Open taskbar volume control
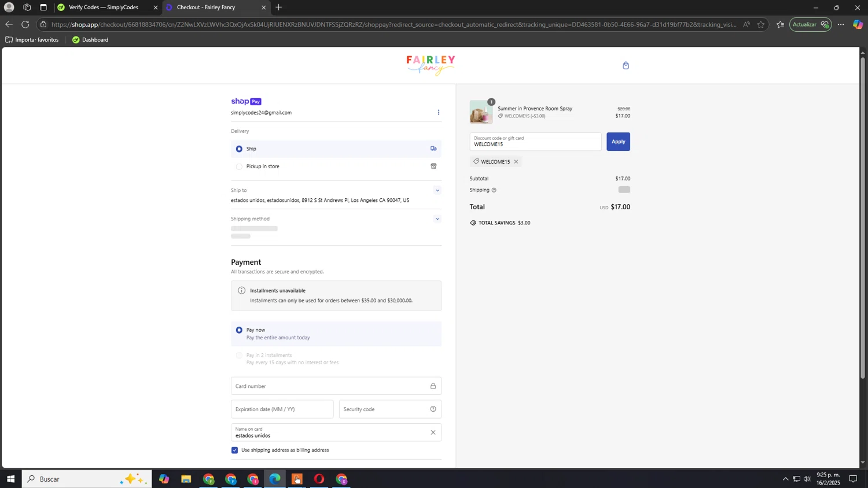Image resolution: width=868 pixels, height=488 pixels. click(807, 479)
